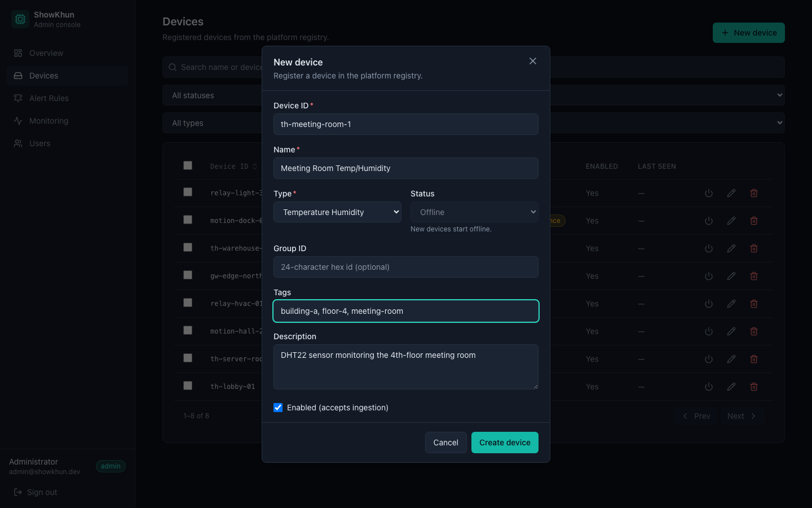Viewport: 812px width, 508px height.
Task: Click delete trash for th-server-room row
Action: (x=754, y=359)
